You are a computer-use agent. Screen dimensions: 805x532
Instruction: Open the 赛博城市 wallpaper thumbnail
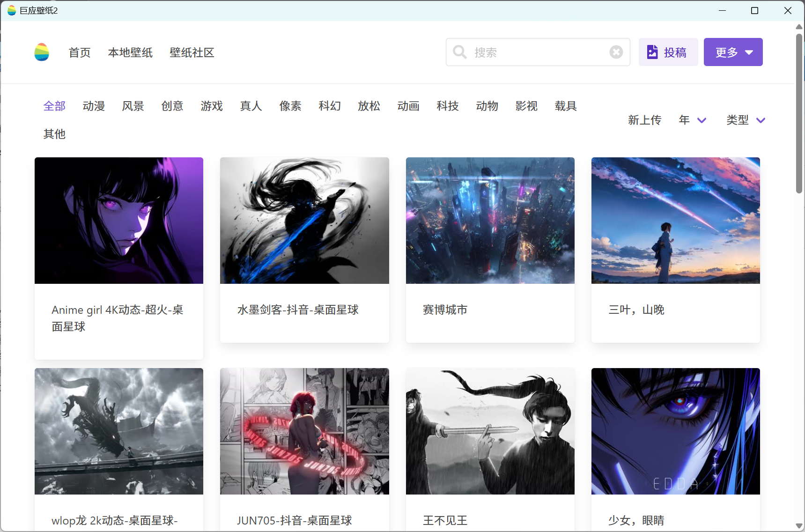[490, 221]
